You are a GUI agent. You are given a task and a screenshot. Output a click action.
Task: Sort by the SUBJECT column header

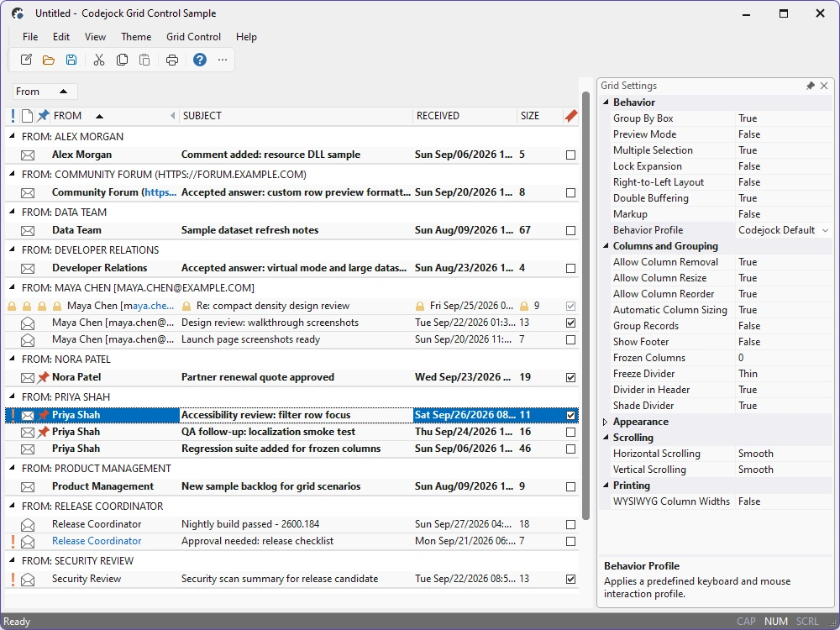pyautogui.click(x=295, y=116)
